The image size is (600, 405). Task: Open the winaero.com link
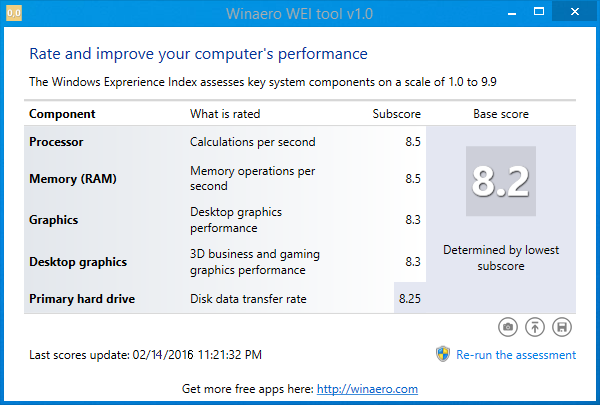(368, 389)
